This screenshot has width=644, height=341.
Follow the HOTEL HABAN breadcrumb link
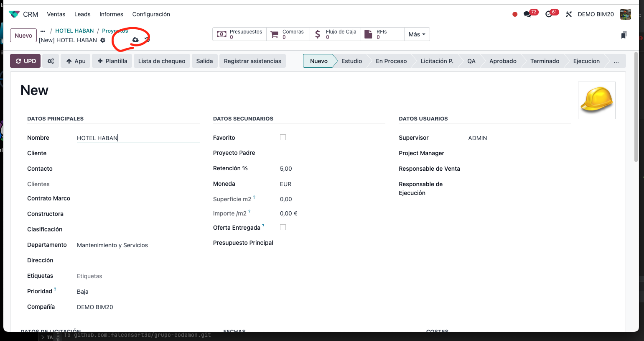tap(74, 31)
